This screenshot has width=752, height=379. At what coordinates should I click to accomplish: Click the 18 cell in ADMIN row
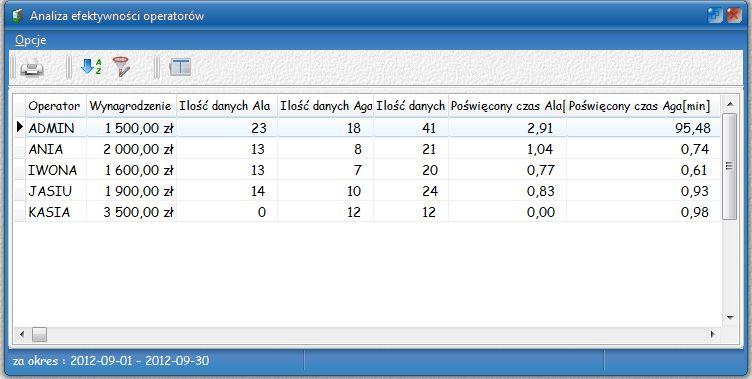325,128
